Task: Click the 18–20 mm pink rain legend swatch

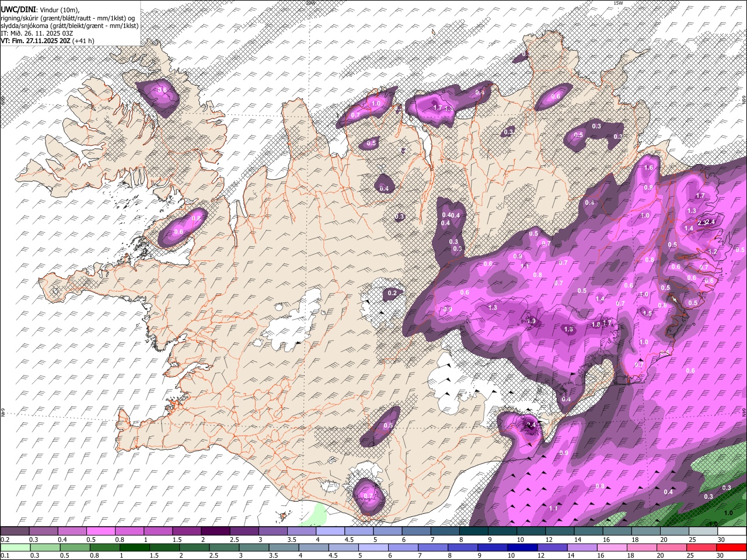Action: click(641, 547)
